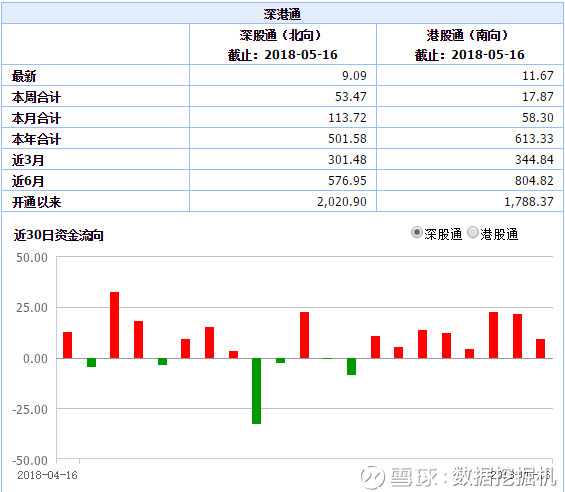
Task: Click the 深股通（北向）column header
Action: click(282, 45)
